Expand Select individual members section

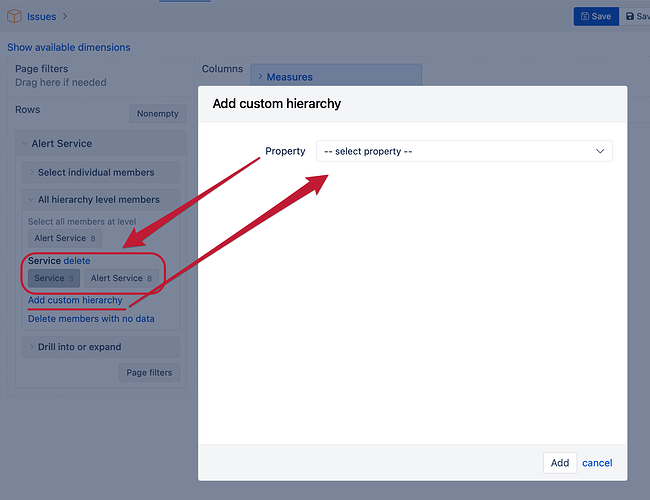coord(101,172)
